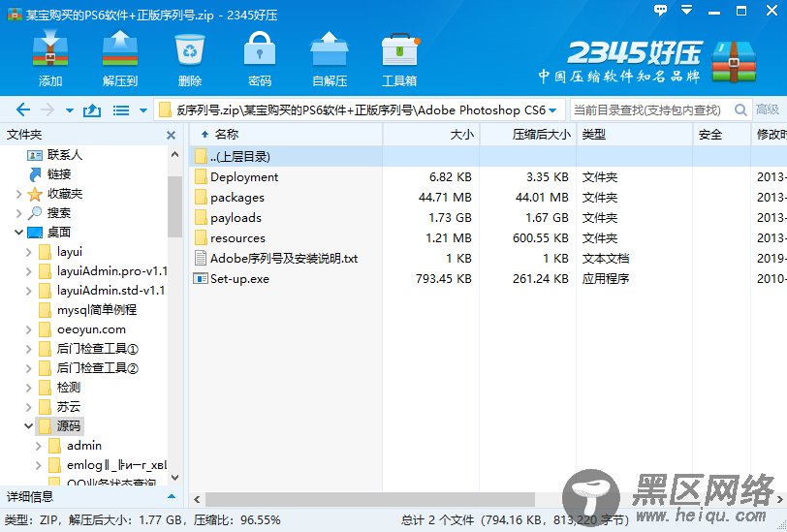Open the 工具箱 (Toolbox) icon

pos(400,49)
